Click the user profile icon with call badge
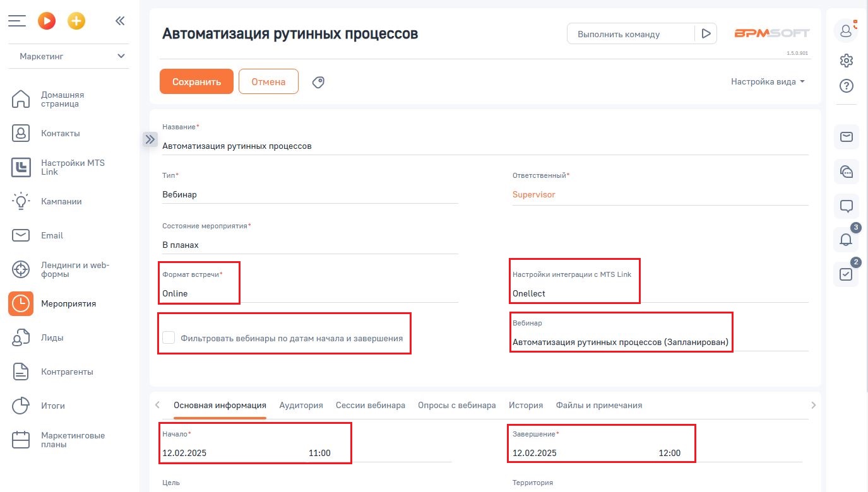 (846, 30)
